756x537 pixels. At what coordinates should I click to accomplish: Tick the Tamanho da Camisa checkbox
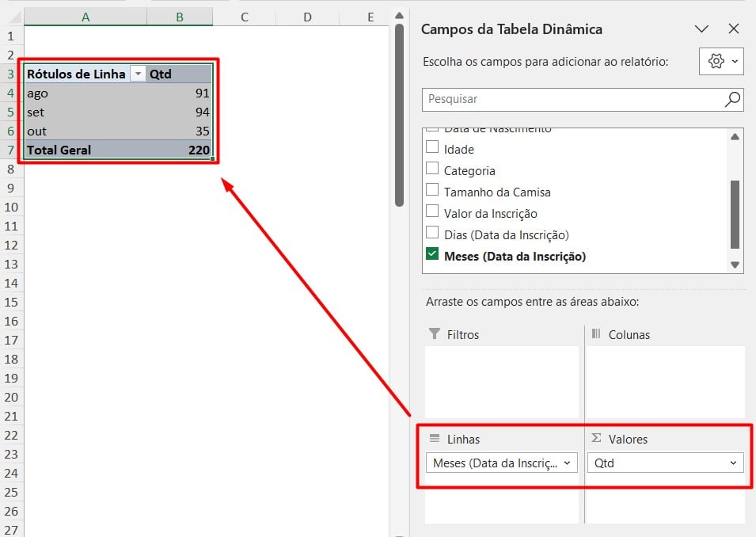432,191
